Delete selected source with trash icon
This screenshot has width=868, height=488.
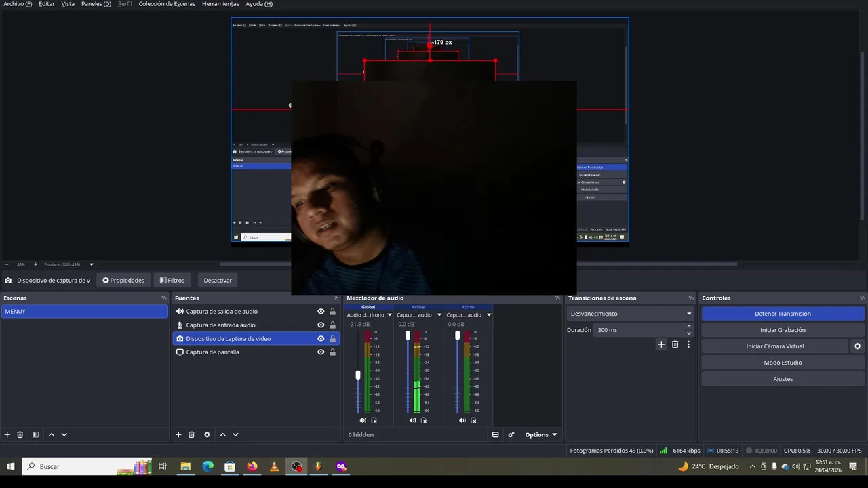191,434
